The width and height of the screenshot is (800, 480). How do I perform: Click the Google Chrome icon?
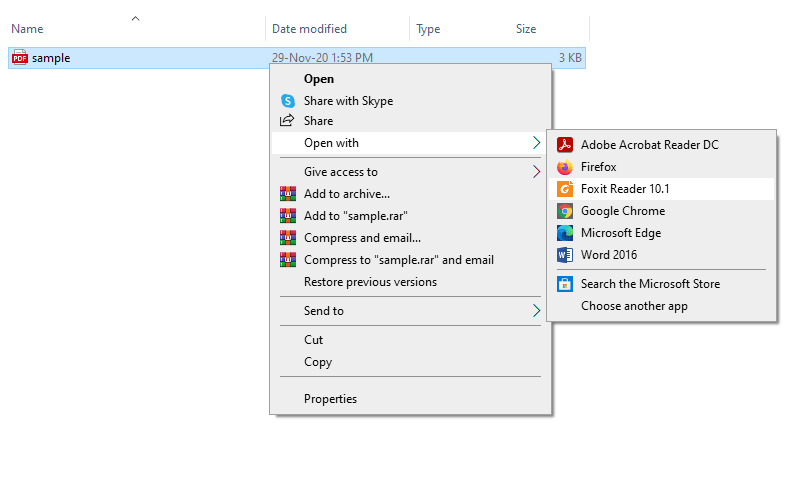tap(565, 211)
